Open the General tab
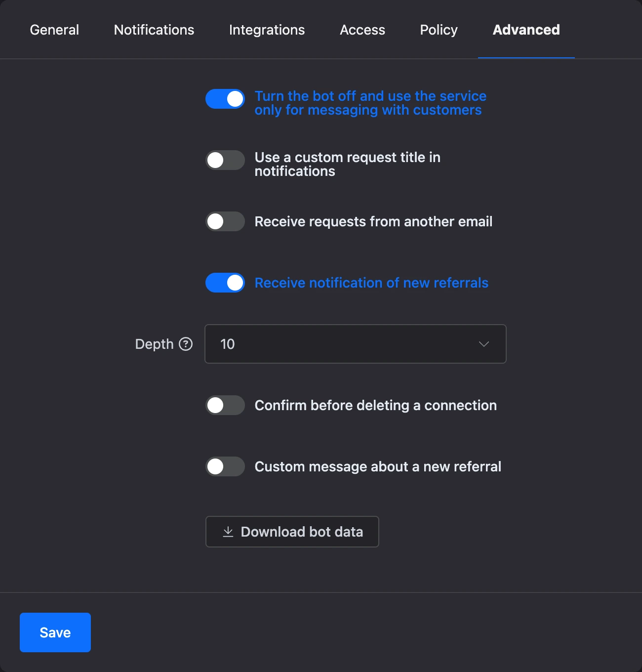This screenshot has height=672, width=642. pos(54,30)
